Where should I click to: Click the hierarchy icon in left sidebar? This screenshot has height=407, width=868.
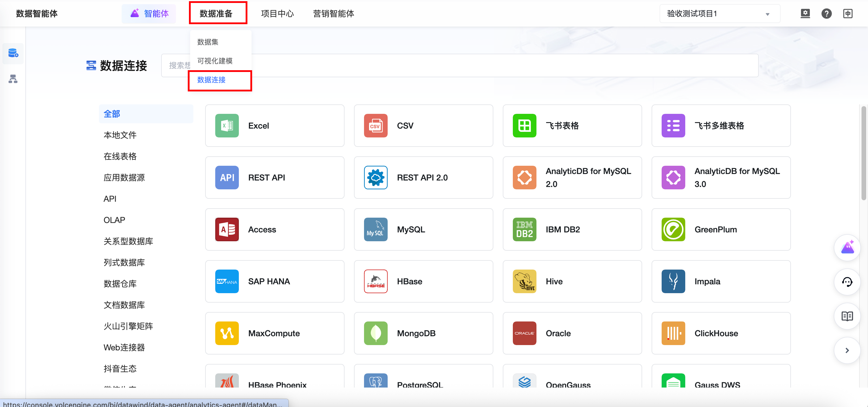click(x=13, y=79)
